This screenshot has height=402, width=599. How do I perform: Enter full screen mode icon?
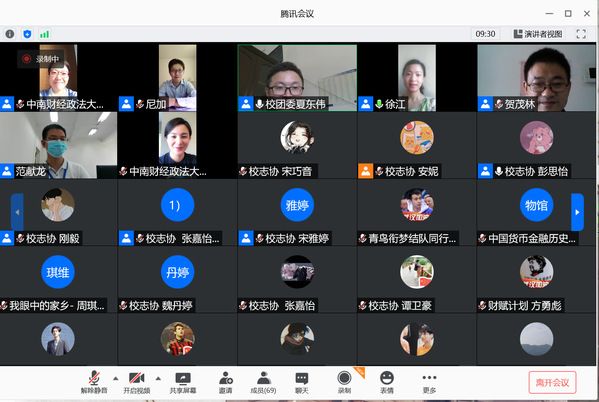[x=581, y=34]
